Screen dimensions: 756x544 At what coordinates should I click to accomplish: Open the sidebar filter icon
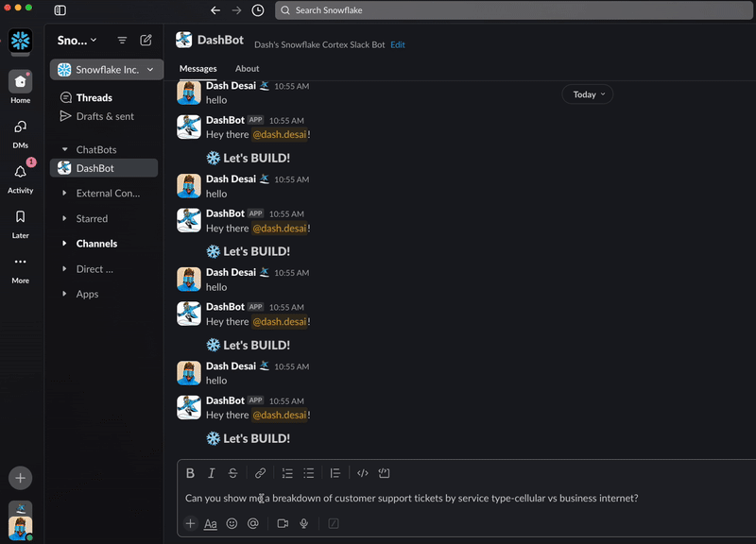point(122,41)
